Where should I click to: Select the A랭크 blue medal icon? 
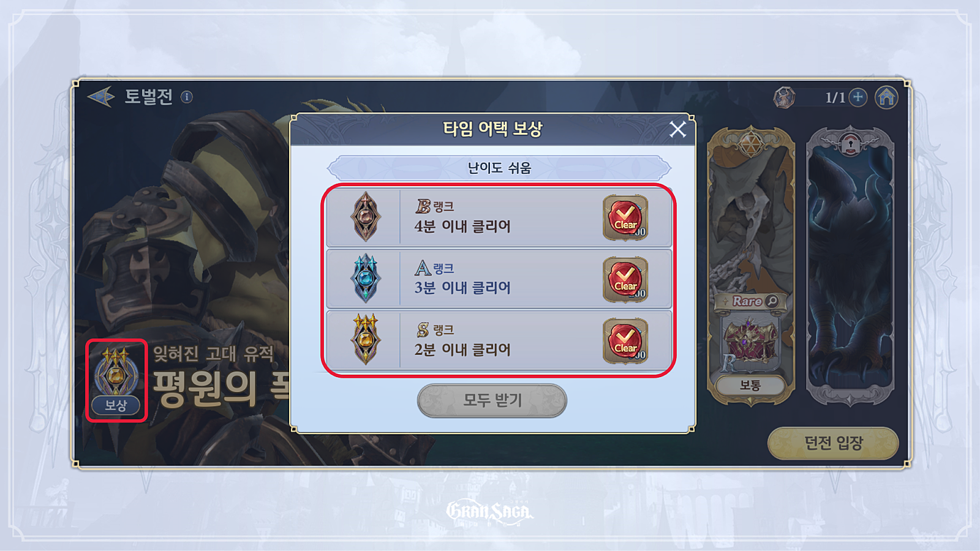[x=366, y=279]
